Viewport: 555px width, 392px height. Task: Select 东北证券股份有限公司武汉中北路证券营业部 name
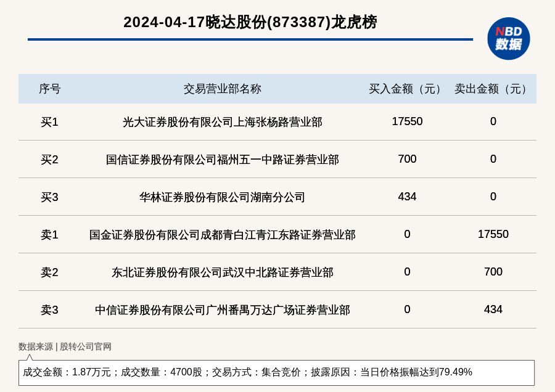point(222,272)
